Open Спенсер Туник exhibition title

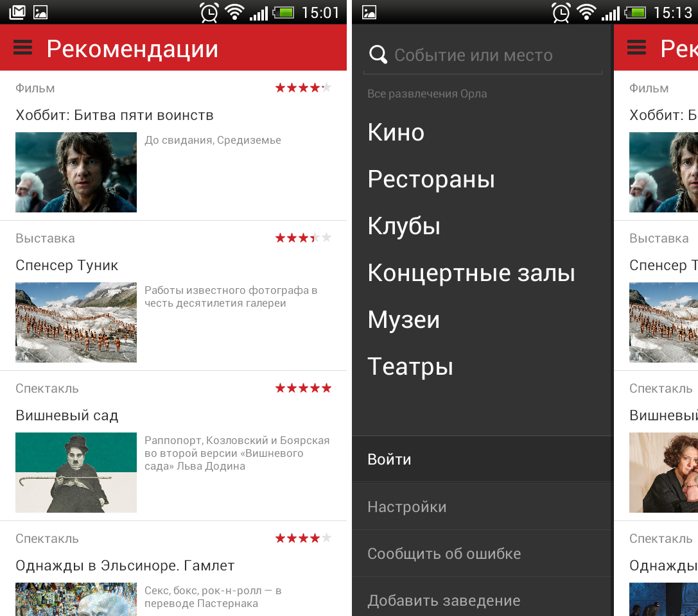pyautogui.click(x=67, y=266)
